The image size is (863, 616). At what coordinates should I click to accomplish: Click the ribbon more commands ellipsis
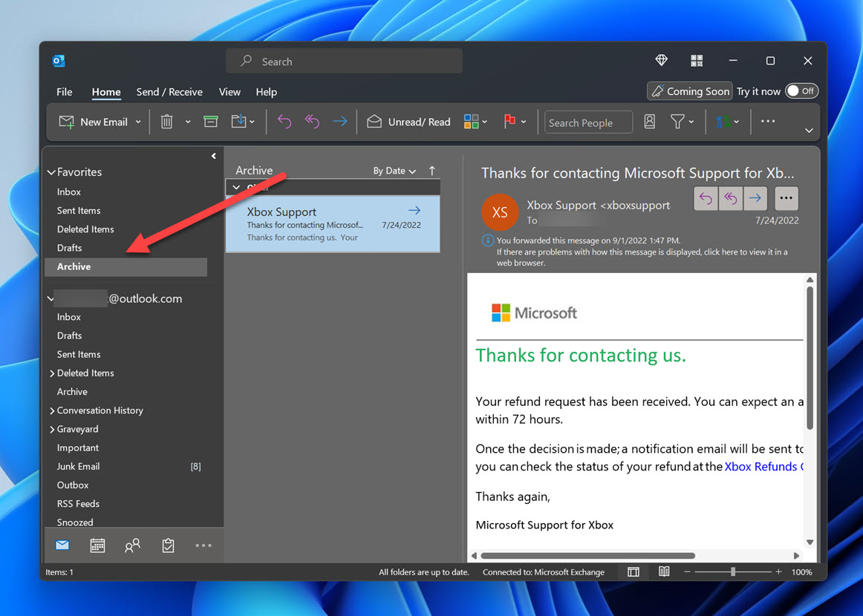[x=768, y=122]
